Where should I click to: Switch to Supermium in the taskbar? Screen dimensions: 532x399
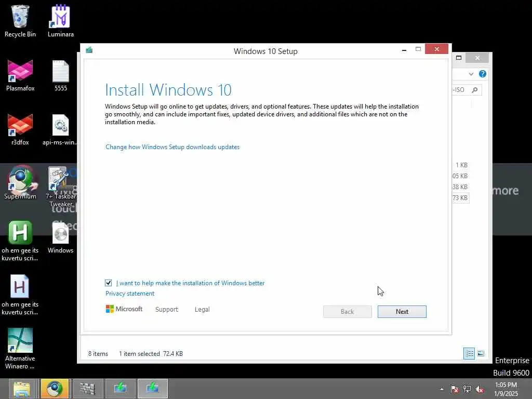click(x=55, y=389)
